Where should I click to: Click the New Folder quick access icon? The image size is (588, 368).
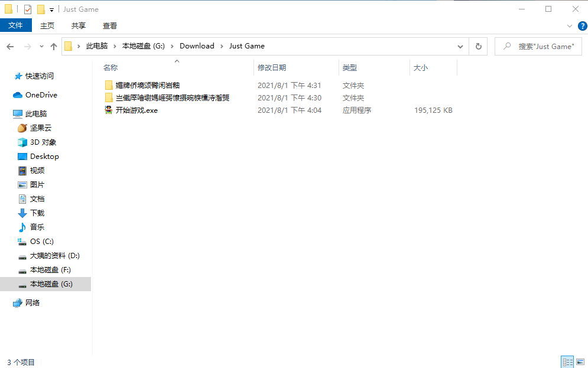click(41, 9)
